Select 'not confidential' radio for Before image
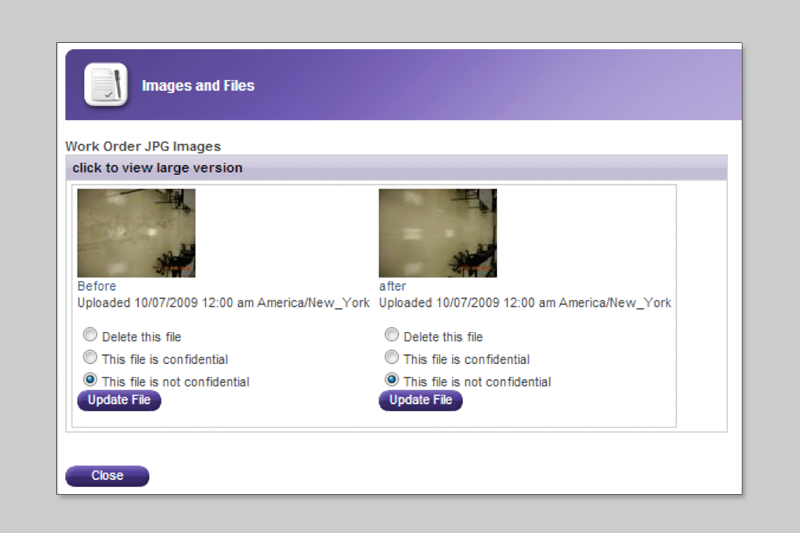The width and height of the screenshot is (800, 533). point(90,380)
